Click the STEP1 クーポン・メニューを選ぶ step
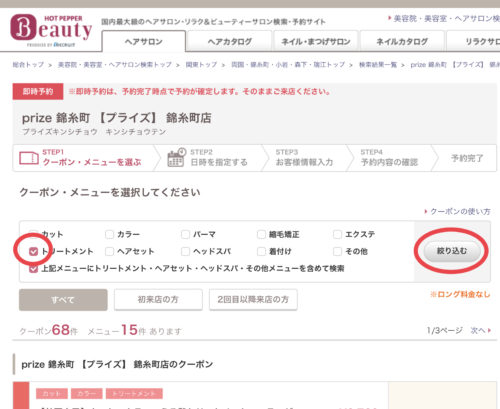The image size is (500, 409). tap(84, 158)
